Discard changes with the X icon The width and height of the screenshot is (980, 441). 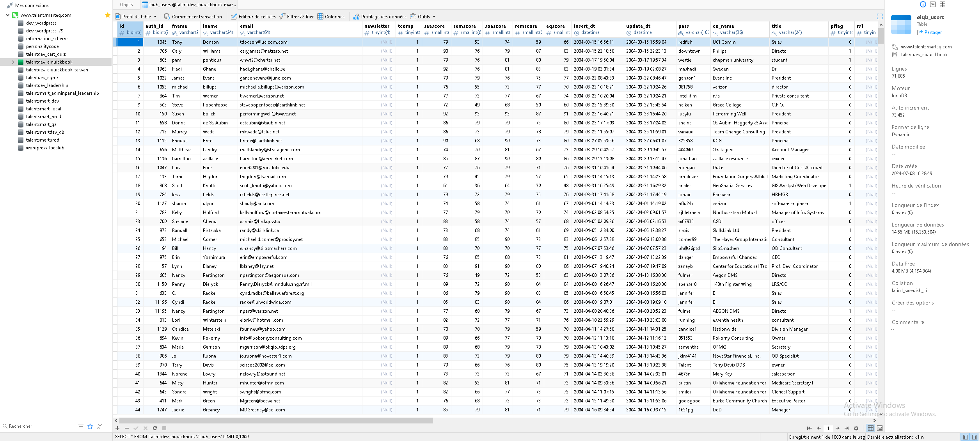[146, 428]
